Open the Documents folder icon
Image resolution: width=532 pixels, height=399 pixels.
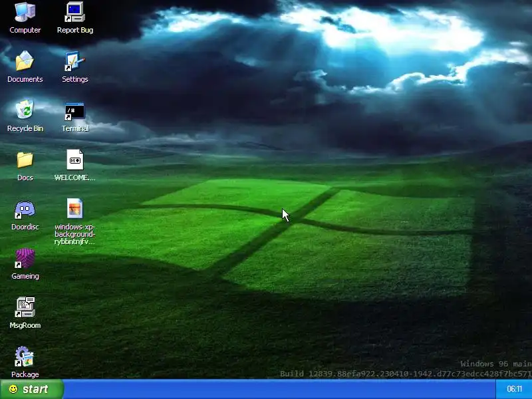(25, 67)
